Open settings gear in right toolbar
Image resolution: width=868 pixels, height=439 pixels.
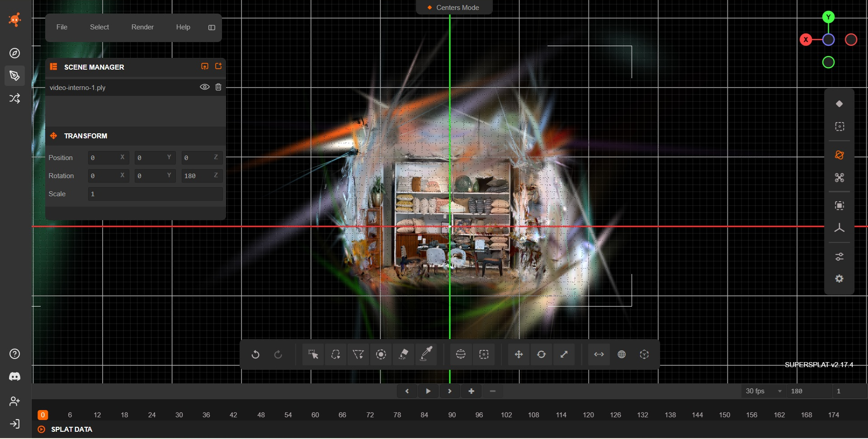tap(840, 279)
